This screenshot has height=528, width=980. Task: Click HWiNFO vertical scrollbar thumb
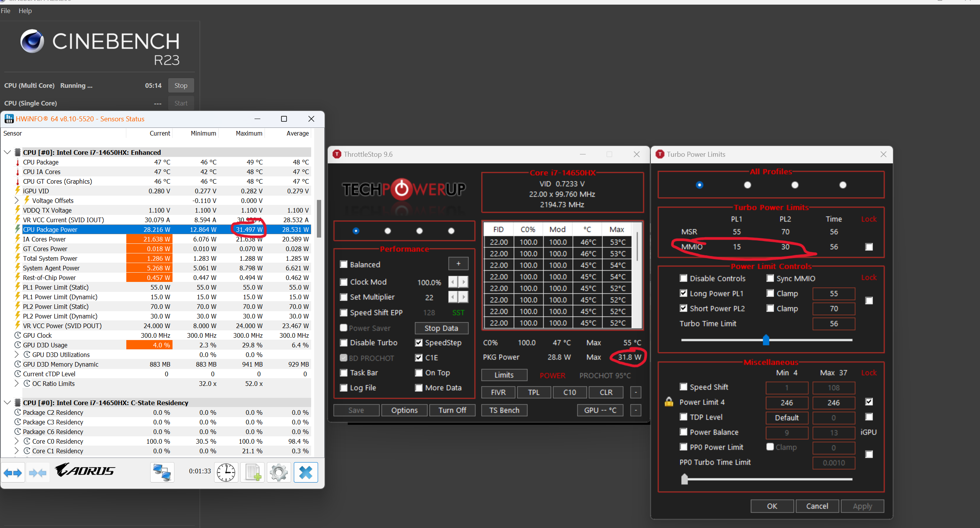point(319,219)
